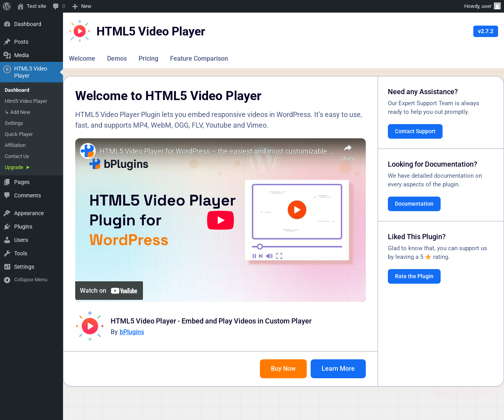504x420 pixels.
Task: Open the WordPress logo menu
Action: coord(7,6)
